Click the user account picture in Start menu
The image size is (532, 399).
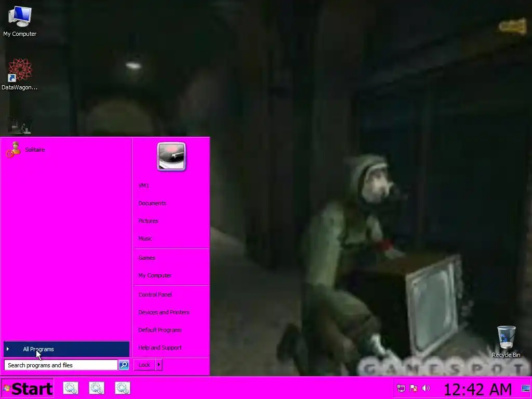(x=171, y=156)
